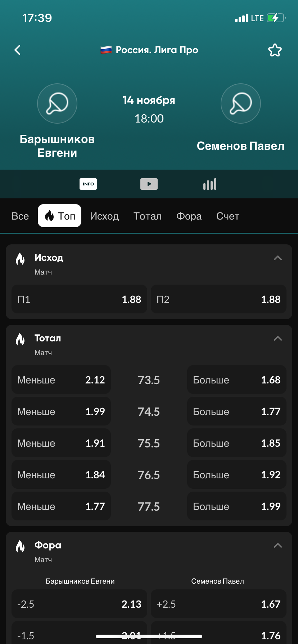Tap the back arrow icon

(x=17, y=50)
